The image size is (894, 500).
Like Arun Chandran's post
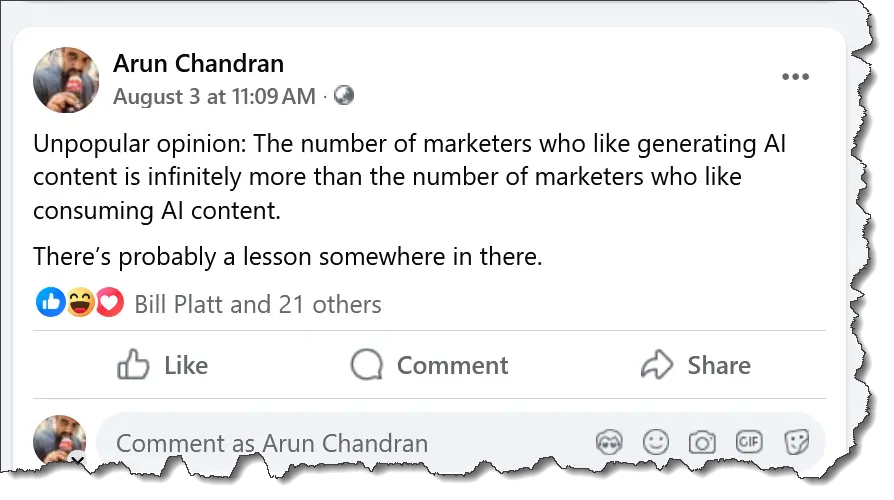(163, 366)
